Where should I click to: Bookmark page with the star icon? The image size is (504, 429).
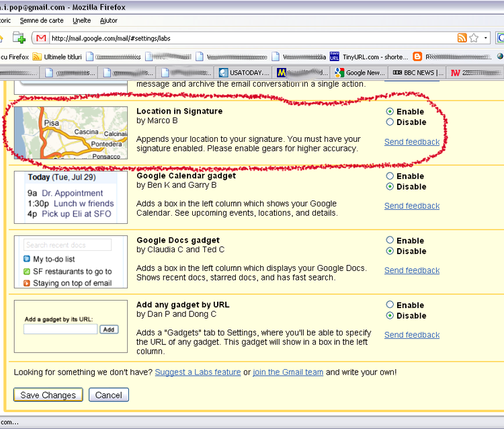474,38
